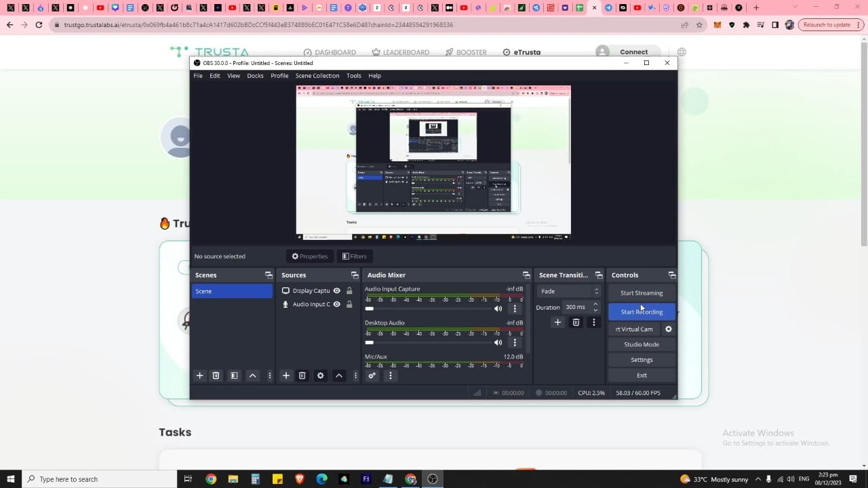Move scene up with Scenes panel arrow
Screen dimensions: 868x488
click(252, 375)
